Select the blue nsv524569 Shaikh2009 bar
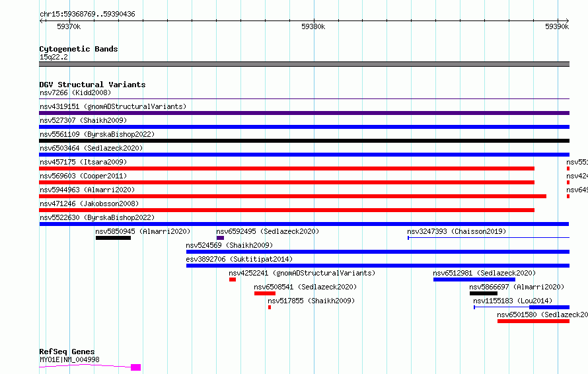The height and width of the screenshot is (374, 588). click(378, 252)
